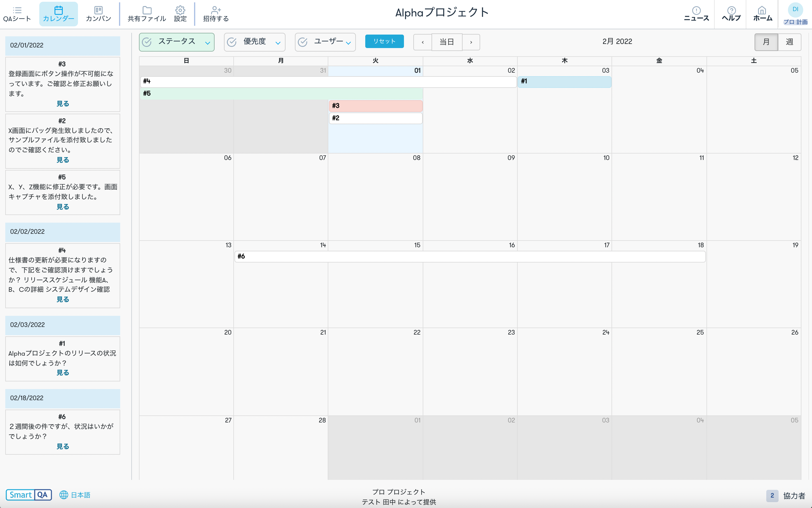The width and height of the screenshot is (812, 508).
Task: Select the 02/01/2022 date header
Action: [62, 45]
